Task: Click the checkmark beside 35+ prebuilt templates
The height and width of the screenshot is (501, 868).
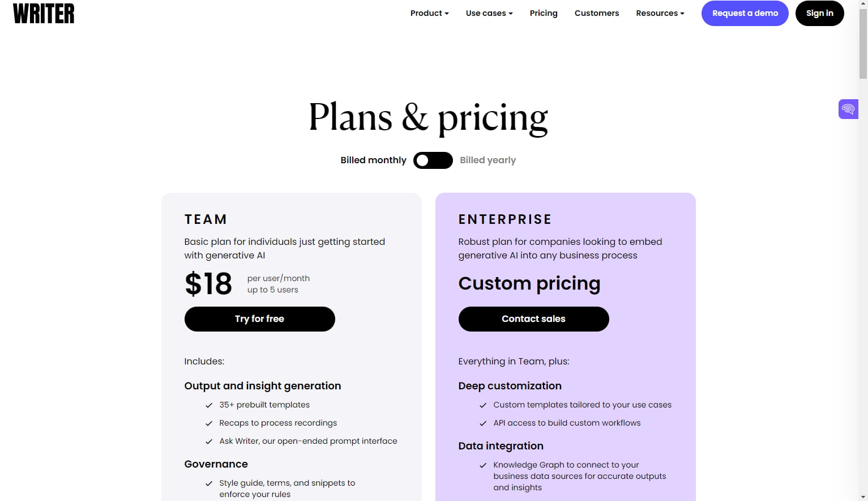Action: [x=208, y=405]
